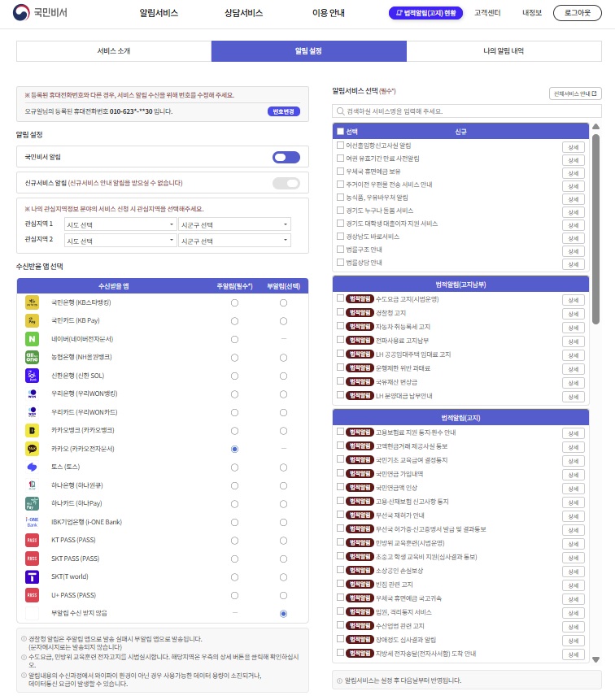Image resolution: width=615 pixels, height=700 pixels.
Task: Click the 고객센터 link
Action: tap(487, 13)
